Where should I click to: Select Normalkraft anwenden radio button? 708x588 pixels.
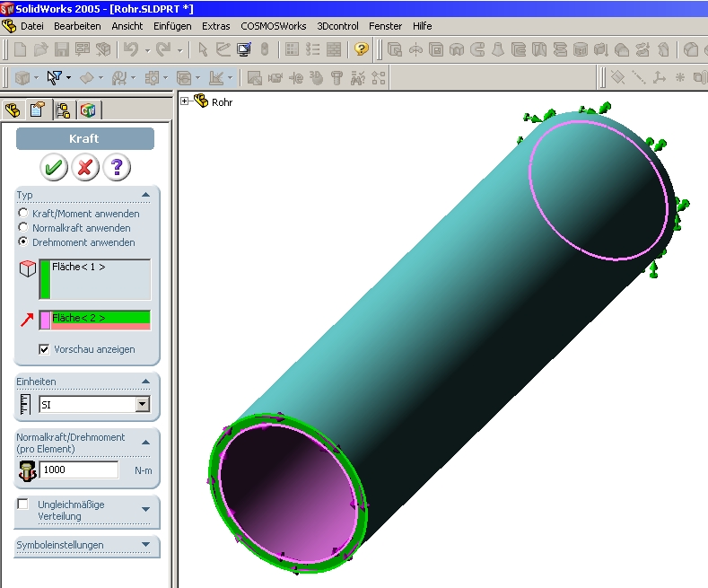(x=22, y=227)
